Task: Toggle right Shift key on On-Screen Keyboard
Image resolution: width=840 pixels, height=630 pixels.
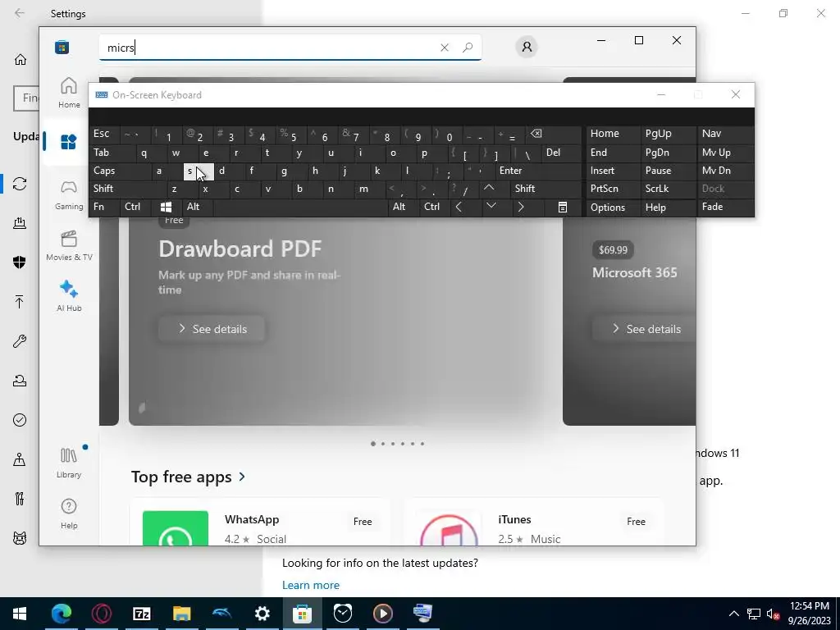Action: click(546, 189)
